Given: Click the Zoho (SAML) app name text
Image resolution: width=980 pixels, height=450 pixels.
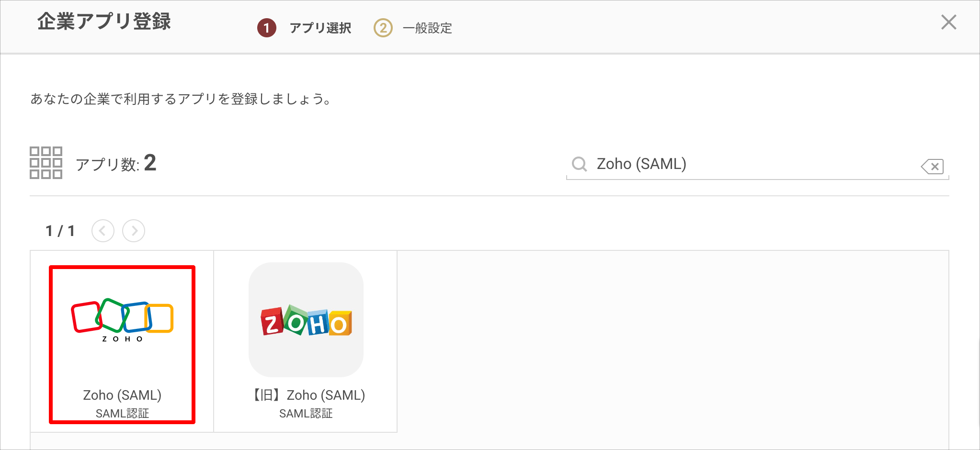Looking at the screenshot, I should point(122,395).
